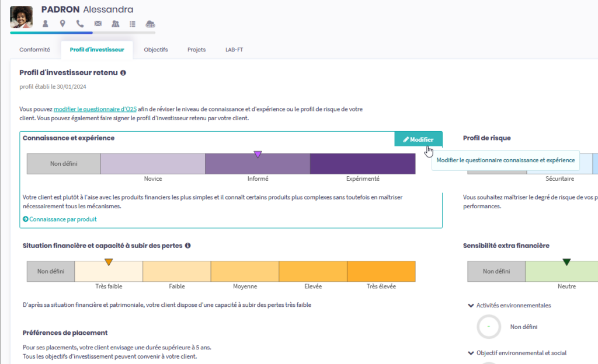Click the person identity icon under client name
598x364 pixels.
tap(45, 24)
